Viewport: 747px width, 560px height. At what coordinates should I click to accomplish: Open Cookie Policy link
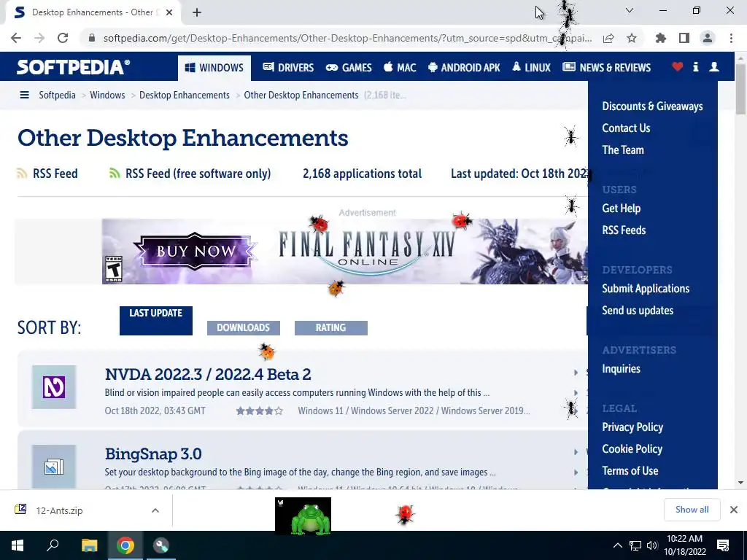[x=632, y=449]
